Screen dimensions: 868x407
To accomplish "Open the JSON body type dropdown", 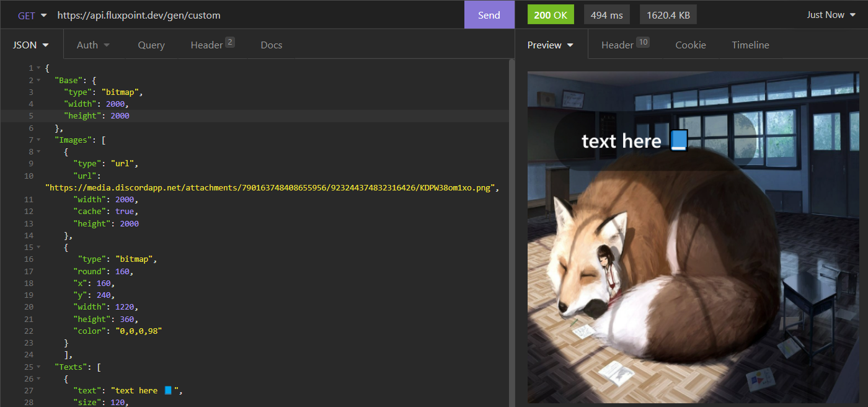I will click(x=32, y=45).
